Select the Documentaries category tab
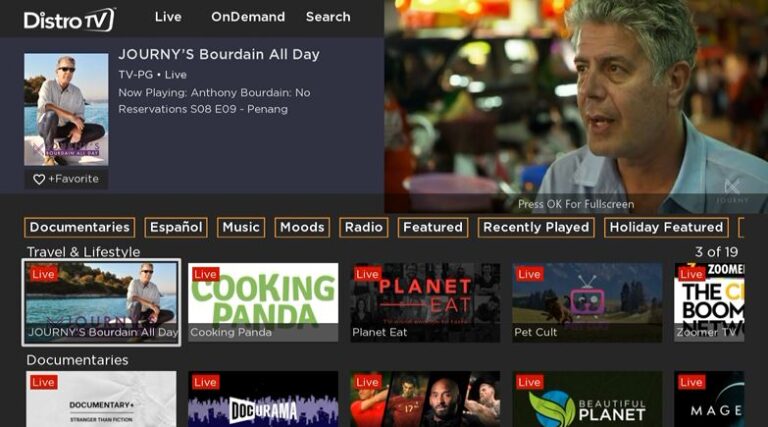 pyautogui.click(x=79, y=227)
